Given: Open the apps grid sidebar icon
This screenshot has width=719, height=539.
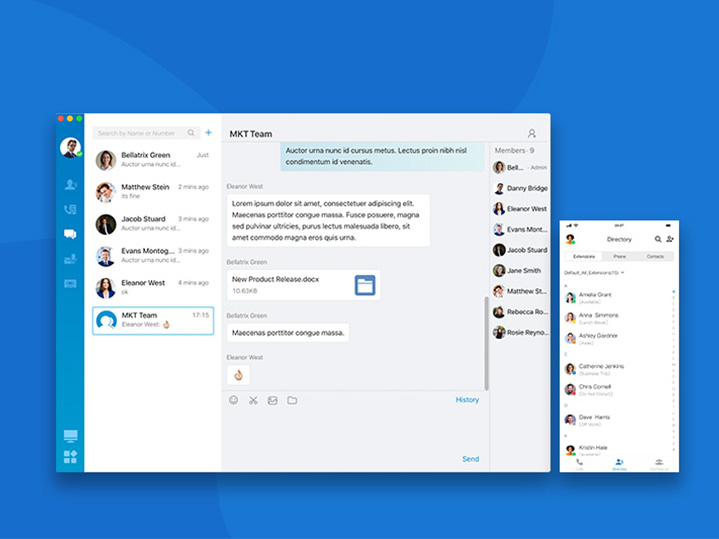Looking at the screenshot, I should point(71,456).
